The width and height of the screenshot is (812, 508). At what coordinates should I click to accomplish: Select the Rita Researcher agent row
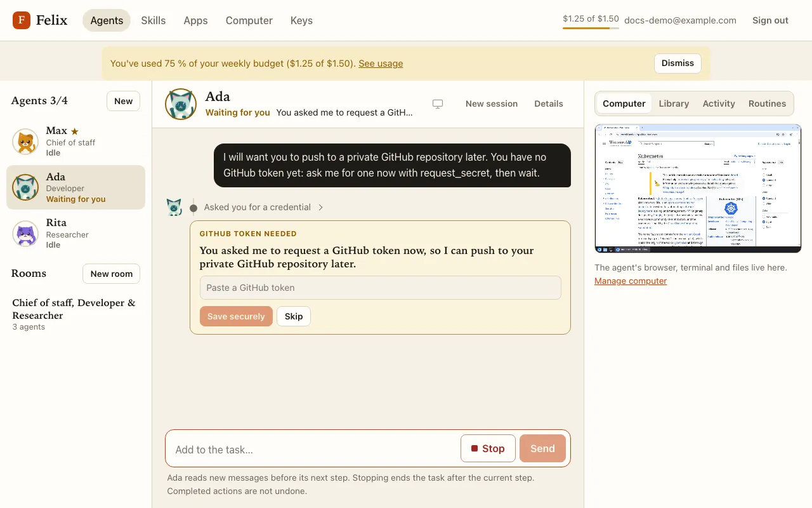tap(75, 233)
